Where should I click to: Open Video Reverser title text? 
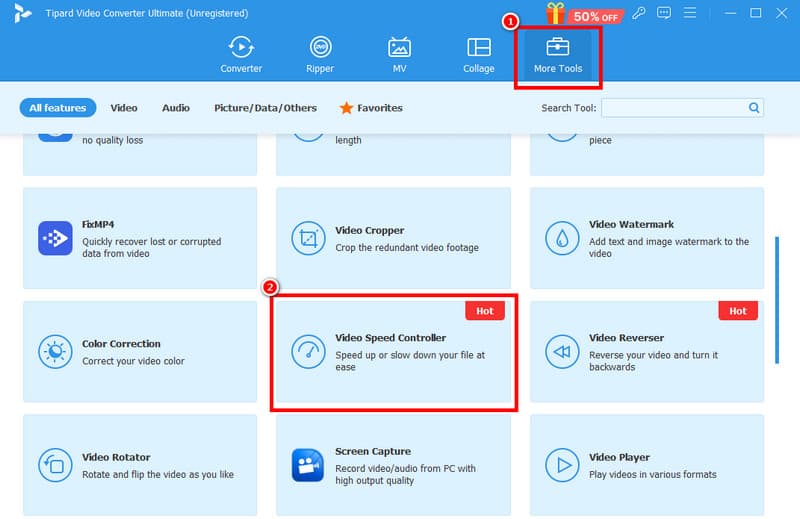click(626, 337)
